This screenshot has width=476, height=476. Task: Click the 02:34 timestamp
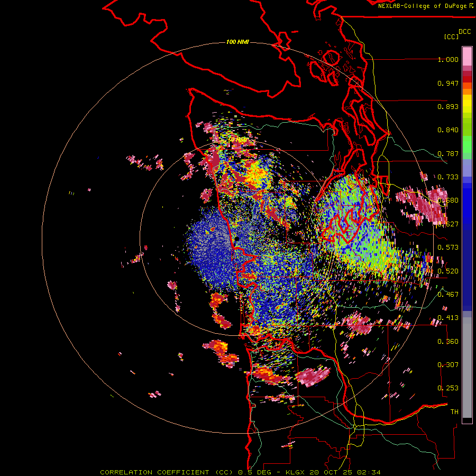coord(369,472)
